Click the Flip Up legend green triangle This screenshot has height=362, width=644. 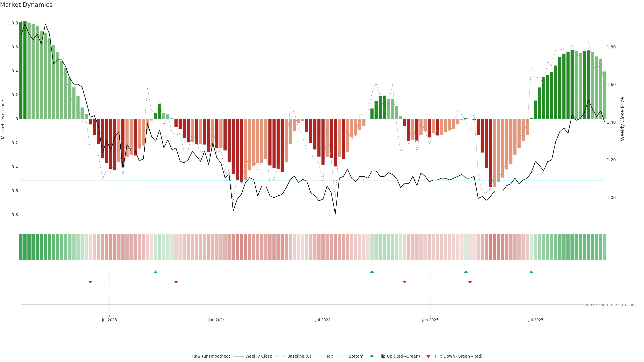(372, 356)
